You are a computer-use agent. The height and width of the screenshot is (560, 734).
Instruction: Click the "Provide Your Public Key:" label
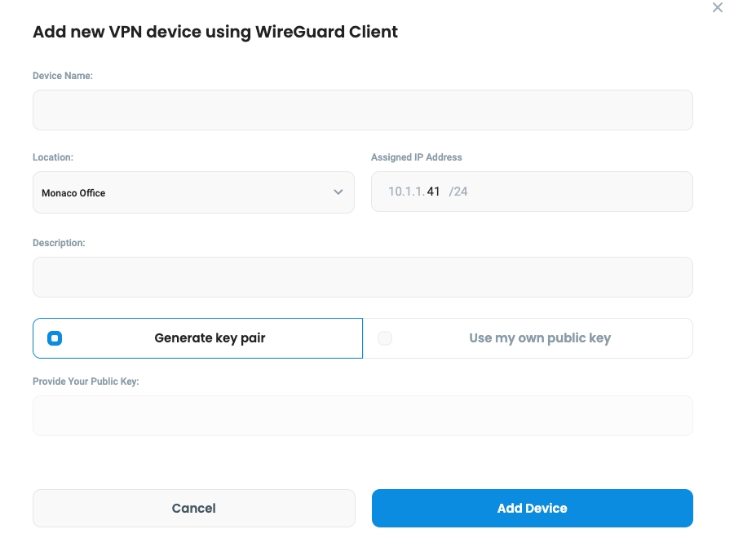(x=86, y=381)
